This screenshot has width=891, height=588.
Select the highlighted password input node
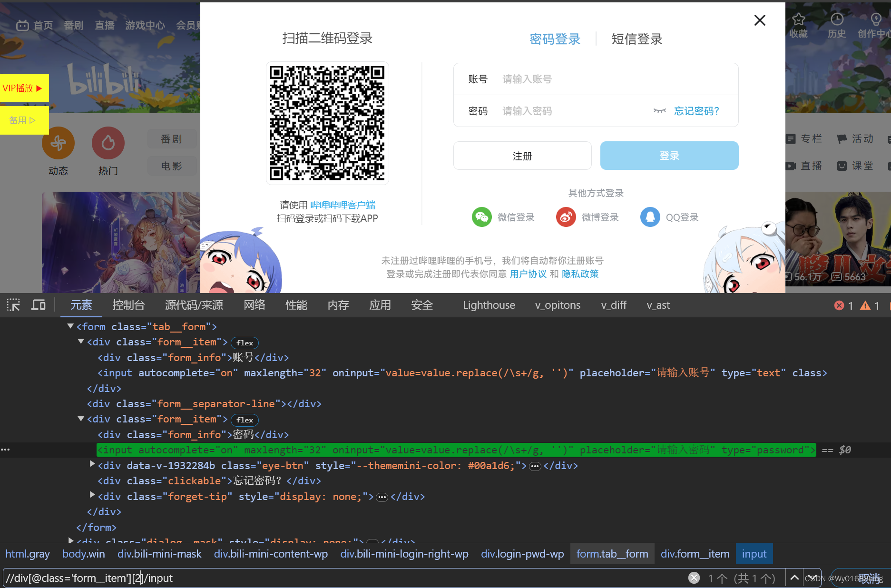(456, 450)
